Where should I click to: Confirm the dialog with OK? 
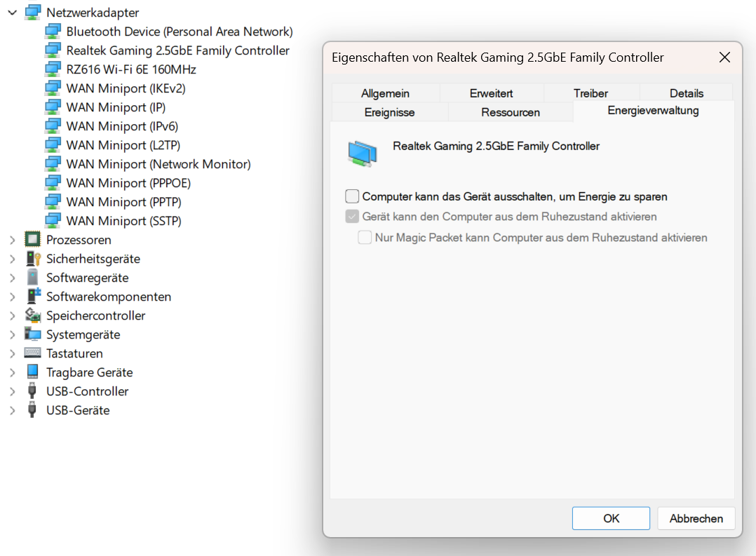pos(611,518)
